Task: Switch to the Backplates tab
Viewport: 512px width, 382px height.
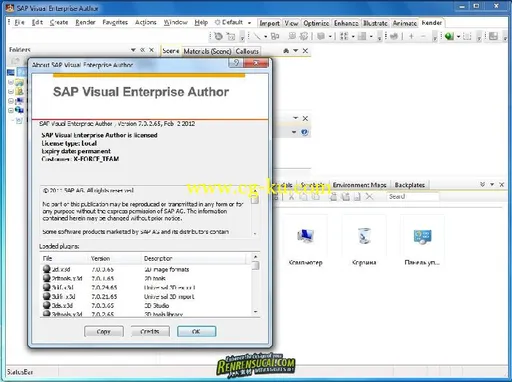Action: click(410, 185)
